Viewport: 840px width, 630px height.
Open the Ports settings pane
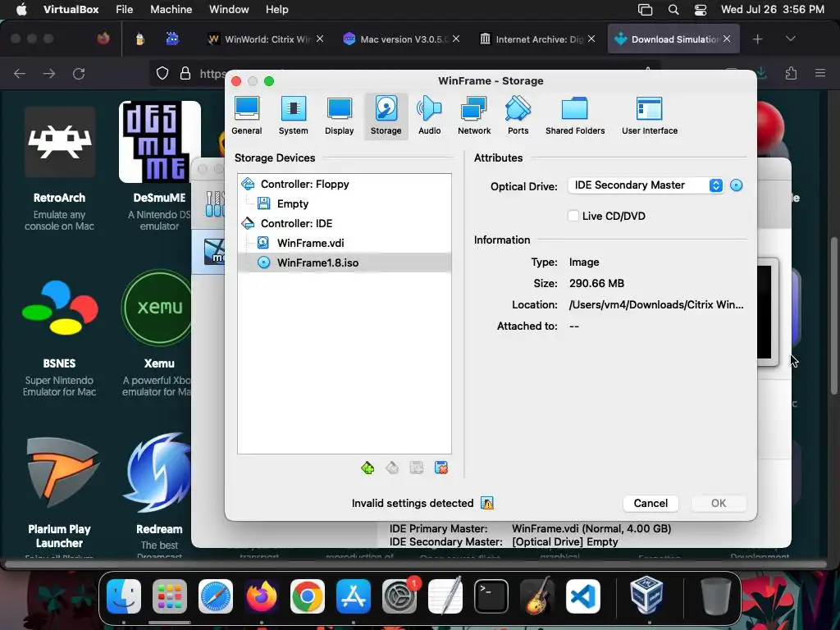518,116
